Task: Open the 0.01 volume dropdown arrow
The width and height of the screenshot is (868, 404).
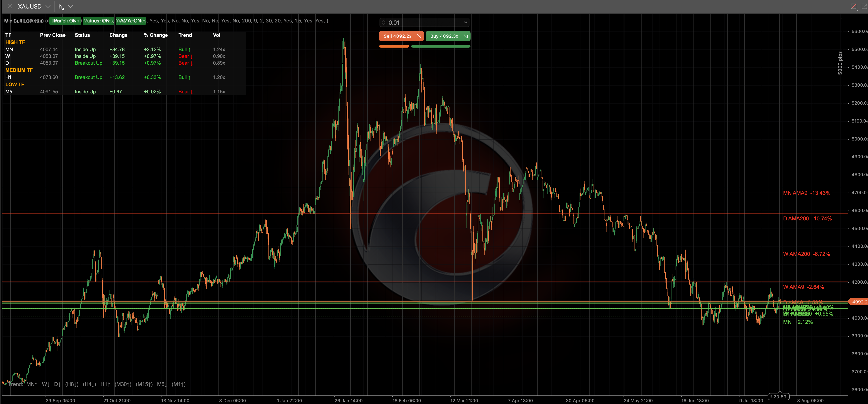Action: pyautogui.click(x=465, y=23)
